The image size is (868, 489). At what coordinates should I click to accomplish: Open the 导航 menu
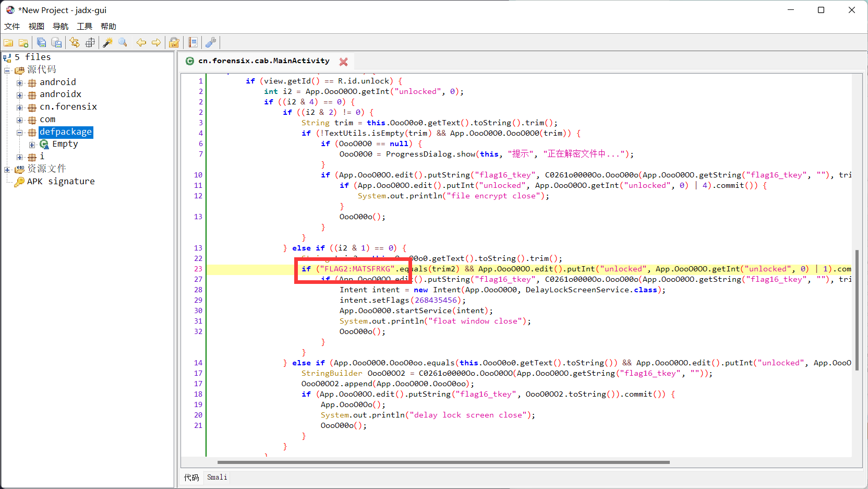[61, 26]
